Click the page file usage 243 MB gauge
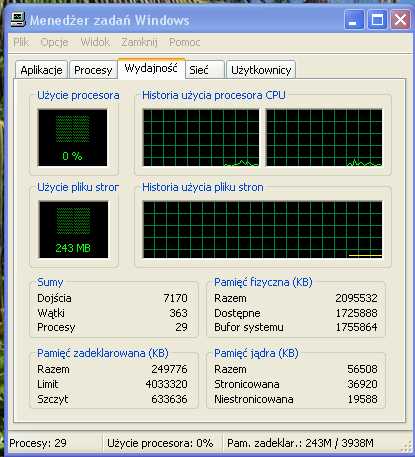This screenshot has width=415, height=457. tap(73, 229)
